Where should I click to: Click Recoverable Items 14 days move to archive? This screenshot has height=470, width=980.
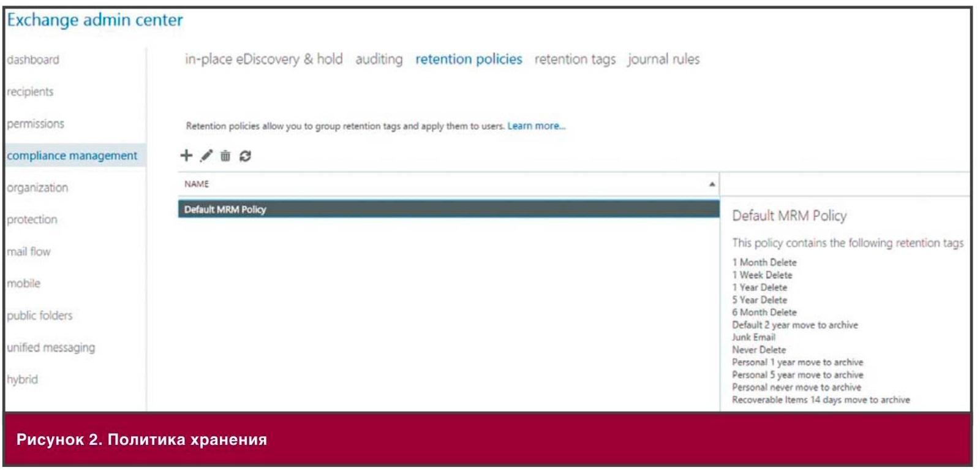821,400
